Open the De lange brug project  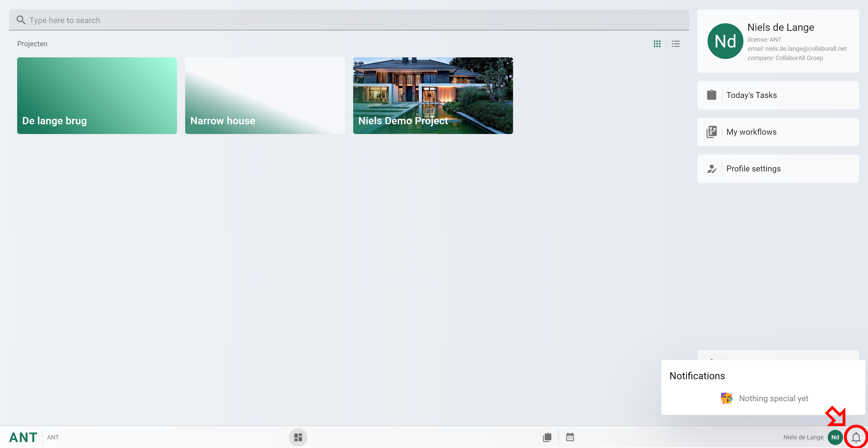97,95
